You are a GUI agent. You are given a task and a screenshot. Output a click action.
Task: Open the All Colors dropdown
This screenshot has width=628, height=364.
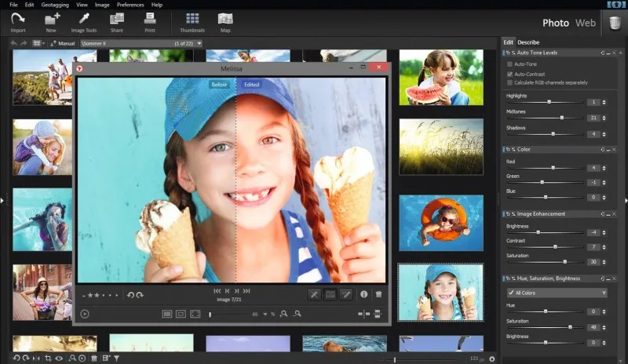click(556, 293)
